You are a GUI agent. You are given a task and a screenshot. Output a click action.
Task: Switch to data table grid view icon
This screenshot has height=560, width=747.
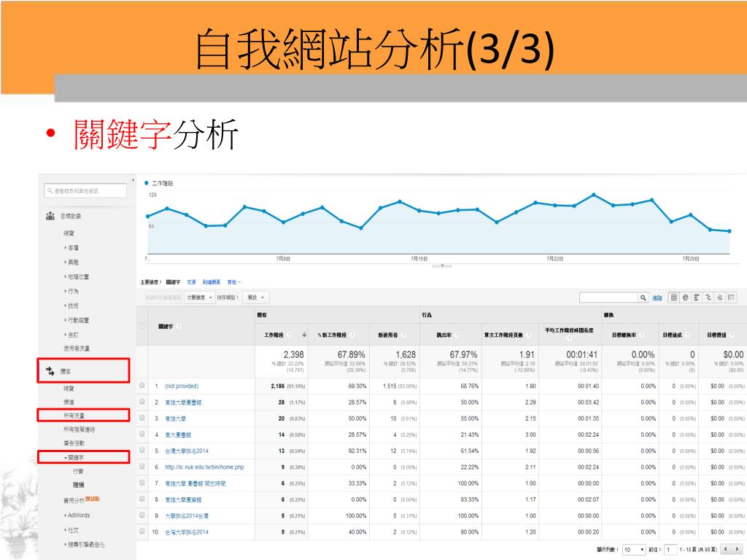tap(673, 297)
